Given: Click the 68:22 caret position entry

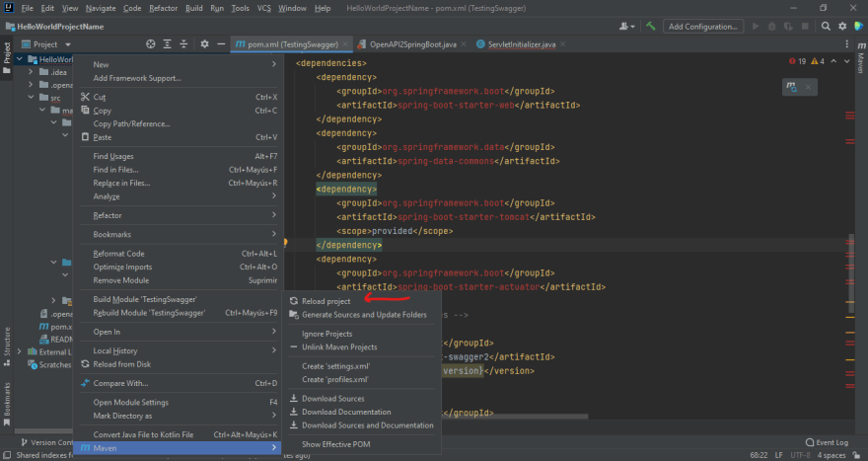Looking at the screenshot, I should pos(759,455).
